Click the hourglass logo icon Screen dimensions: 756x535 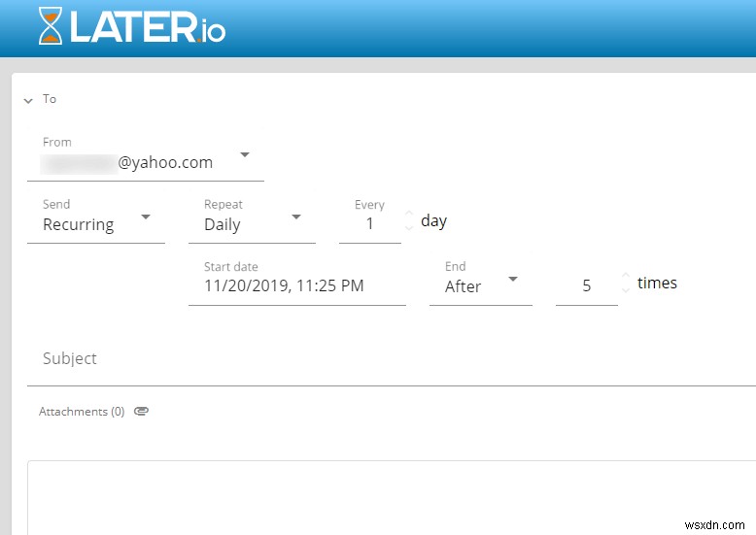(x=50, y=26)
